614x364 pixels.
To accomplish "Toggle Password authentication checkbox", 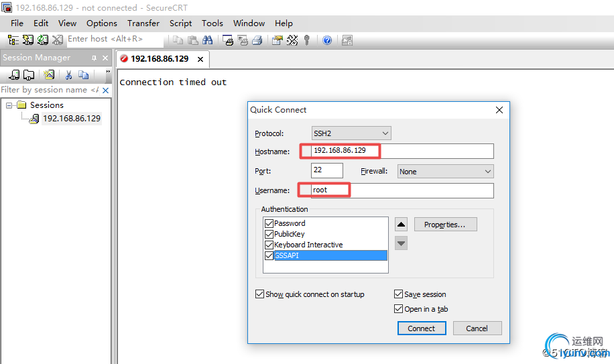I will [x=269, y=223].
